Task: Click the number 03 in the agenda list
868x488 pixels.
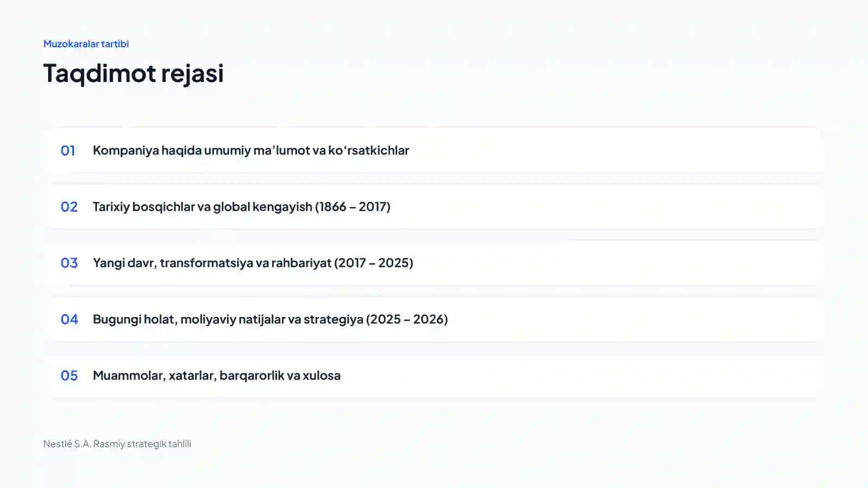Action: (69, 263)
